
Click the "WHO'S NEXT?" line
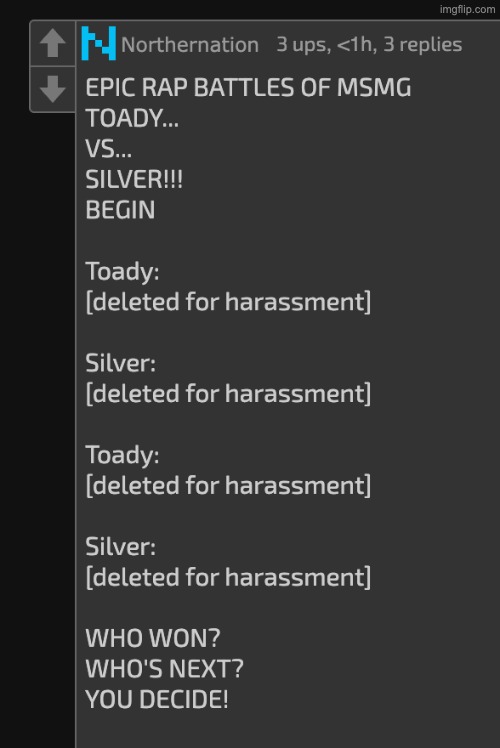[x=164, y=669]
